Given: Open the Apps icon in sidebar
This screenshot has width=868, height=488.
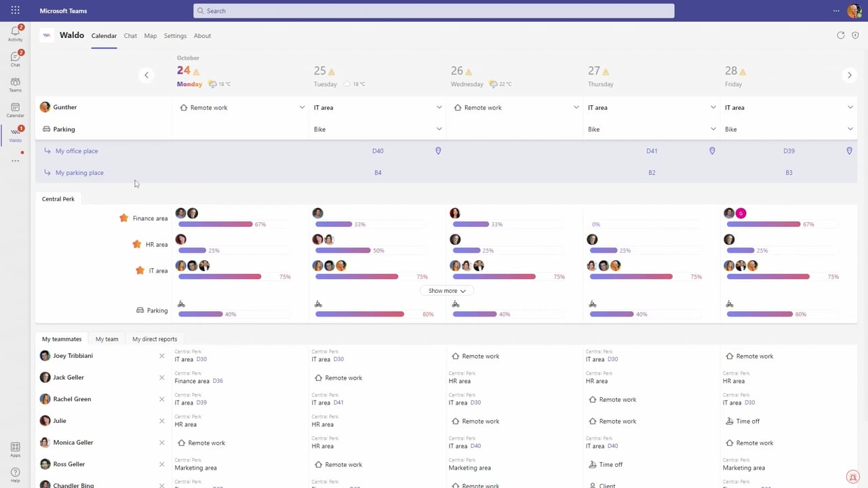Looking at the screenshot, I should coord(15,449).
